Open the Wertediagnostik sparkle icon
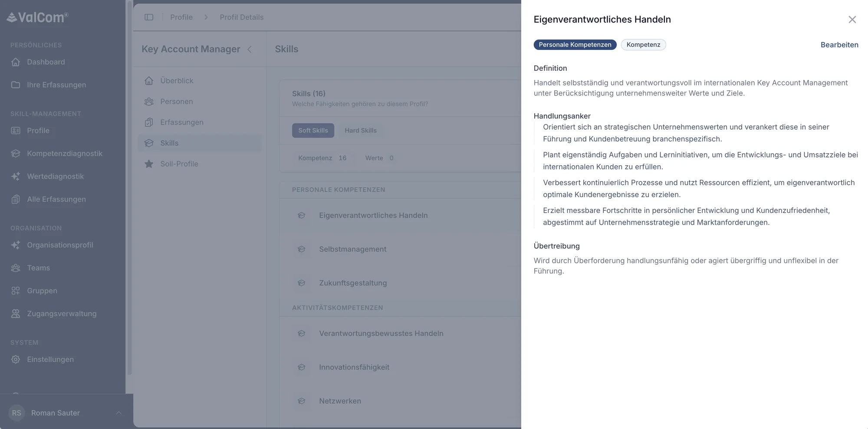 point(16,176)
